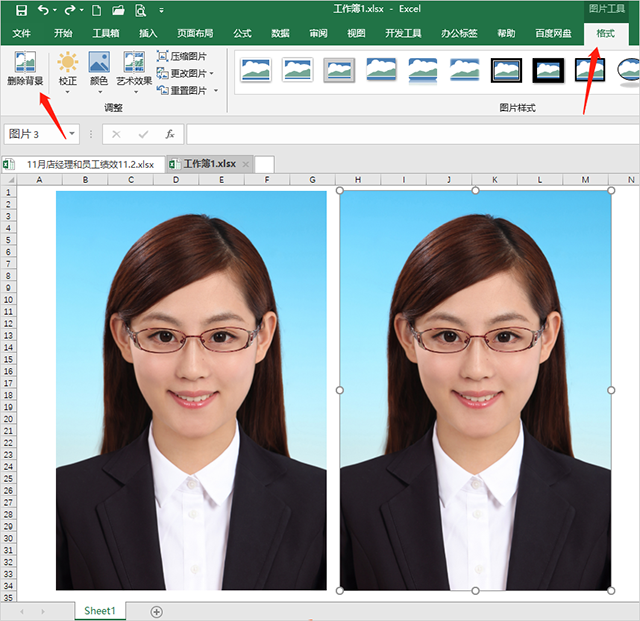Click the 压缩图片 compress pictures button
Viewport: 640px width, 621px height.
click(182, 57)
